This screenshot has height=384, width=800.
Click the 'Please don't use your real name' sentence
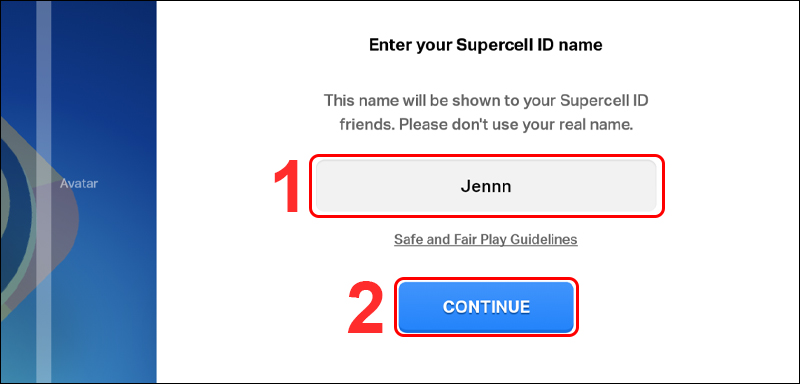(x=516, y=125)
